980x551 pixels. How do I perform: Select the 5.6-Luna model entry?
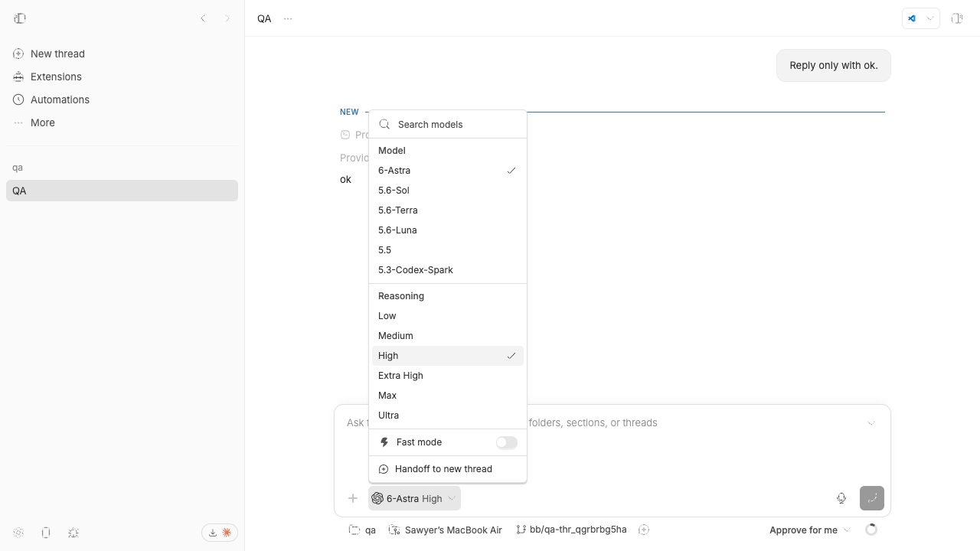point(448,230)
